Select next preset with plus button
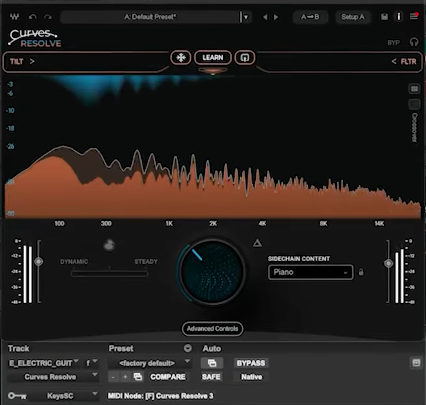Viewport: 426px width, 405px height. click(x=125, y=377)
